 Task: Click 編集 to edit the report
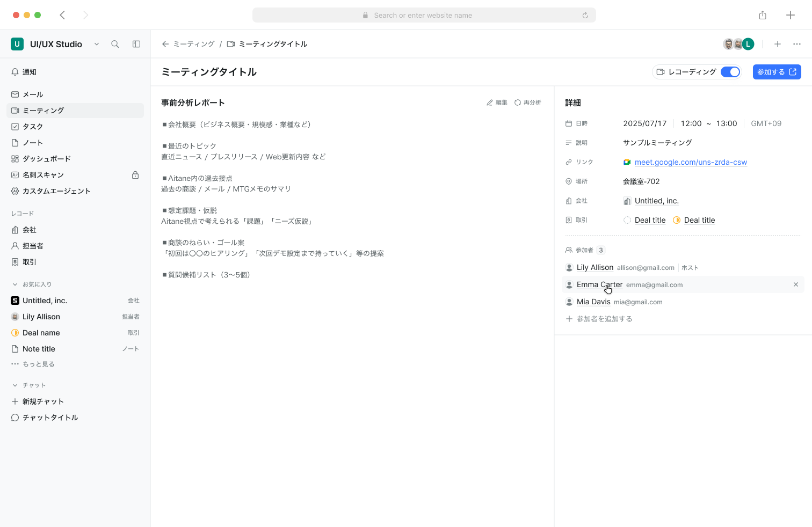497,103
